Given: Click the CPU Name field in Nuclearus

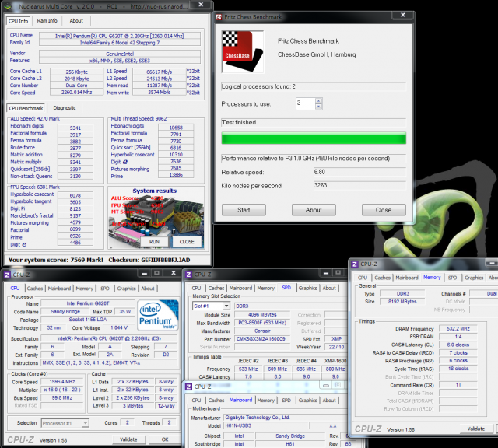Looking at the screenshot, I should (120, 36).
